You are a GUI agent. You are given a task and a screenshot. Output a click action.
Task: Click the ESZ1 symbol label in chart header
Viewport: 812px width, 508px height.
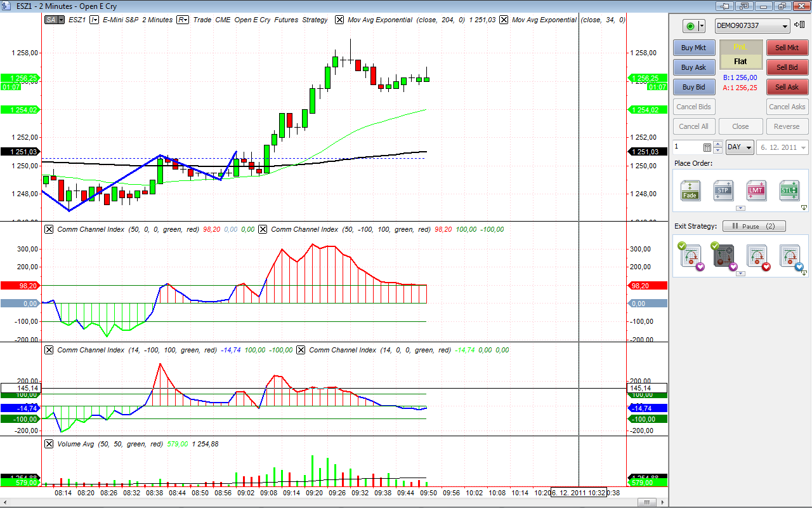pyautogui.click(x=77, y=20)
